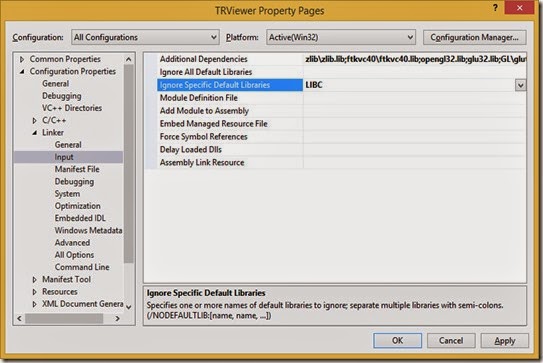Click the tree horizontal scrollbar thumb
Image resolution: width=543 pixels, height=363 pixels.
(64, 318)
